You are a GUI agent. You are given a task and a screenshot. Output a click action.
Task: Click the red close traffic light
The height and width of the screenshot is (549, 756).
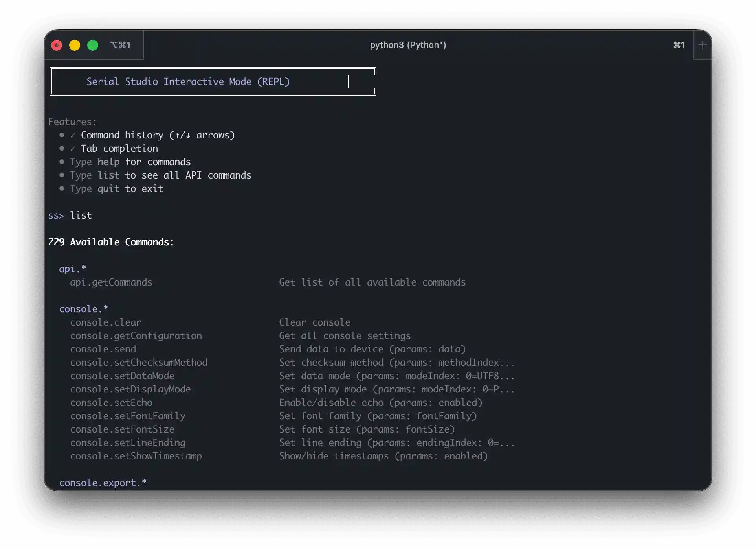coord(57,45)
